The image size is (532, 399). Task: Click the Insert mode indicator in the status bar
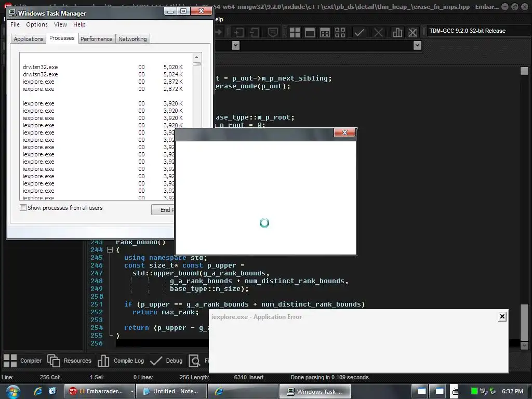tap(256, 377)
